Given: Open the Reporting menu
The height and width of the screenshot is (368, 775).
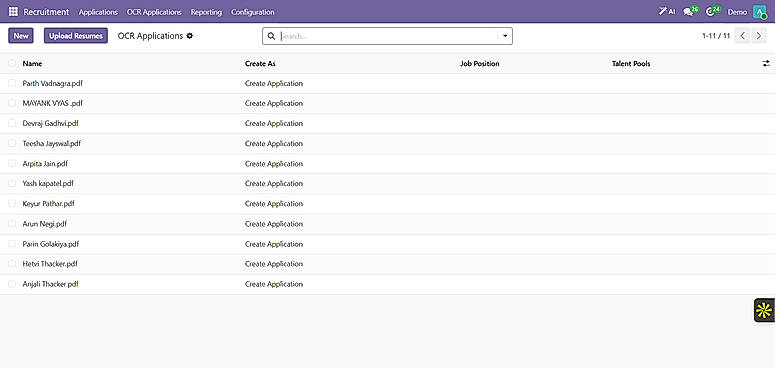Looking at the screenshot, I should (x=206, y=12).
